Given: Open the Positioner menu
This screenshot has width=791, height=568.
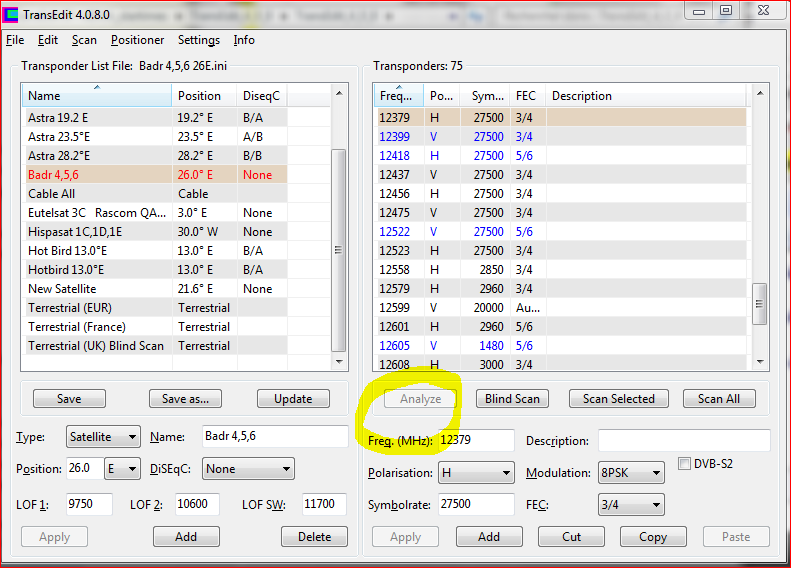Looking at the screenshot, I should (x=137, y=40).
